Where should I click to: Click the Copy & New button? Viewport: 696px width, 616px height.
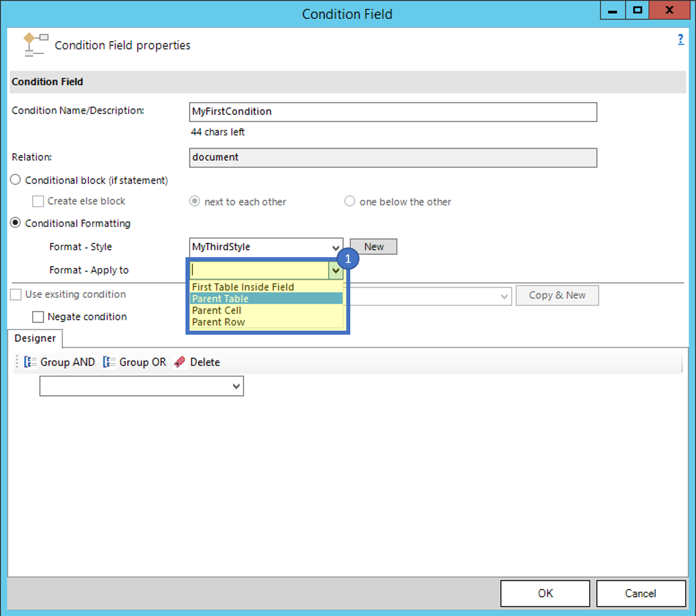pos(556,295)
